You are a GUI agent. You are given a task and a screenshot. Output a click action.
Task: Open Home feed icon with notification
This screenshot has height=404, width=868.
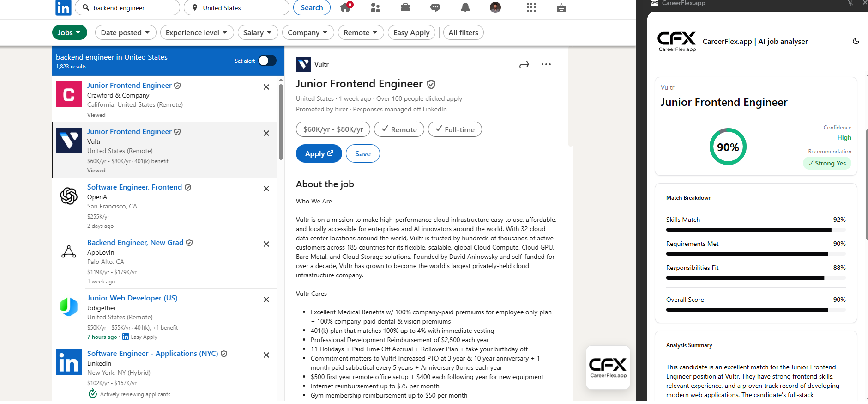tap(346, 7)
